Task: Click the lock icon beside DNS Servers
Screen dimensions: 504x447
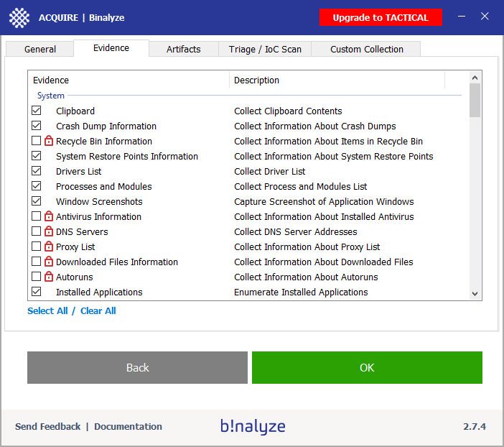Action: pyautogui.click(x=49, y=231)
